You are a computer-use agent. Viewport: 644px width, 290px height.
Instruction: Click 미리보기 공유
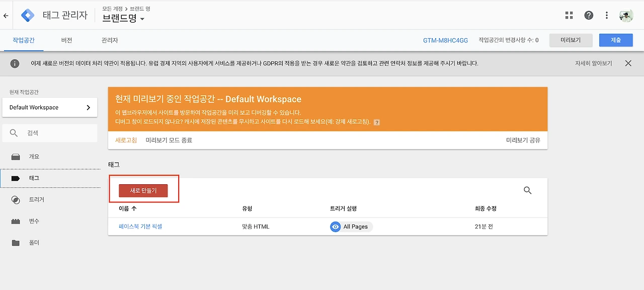point(523,140)
